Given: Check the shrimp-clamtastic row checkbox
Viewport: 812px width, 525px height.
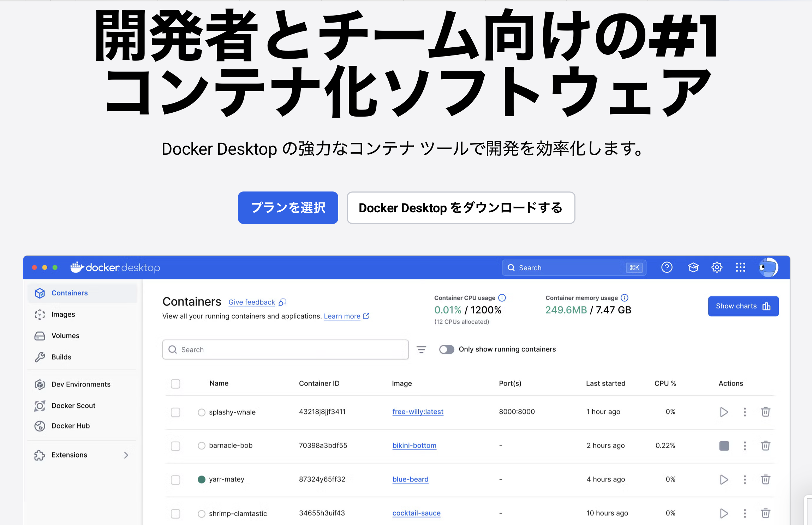Looking at the screenshot, I should coord(175,514).
